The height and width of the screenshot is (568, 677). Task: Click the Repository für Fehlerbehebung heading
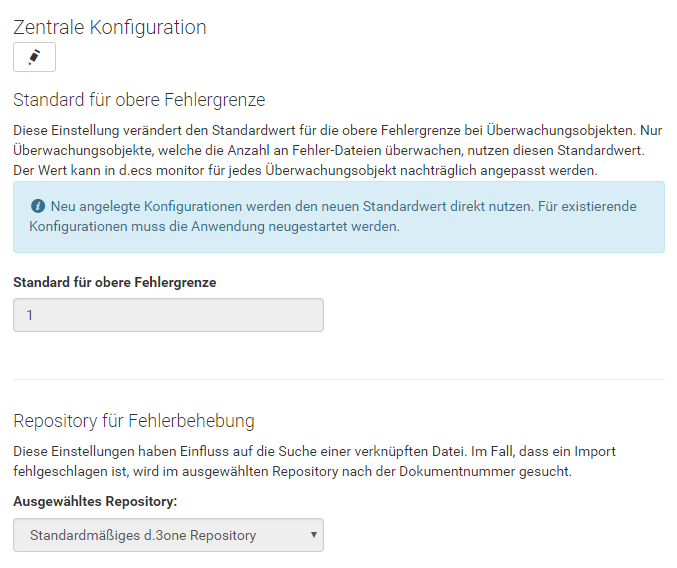click(x=134, y=421)
